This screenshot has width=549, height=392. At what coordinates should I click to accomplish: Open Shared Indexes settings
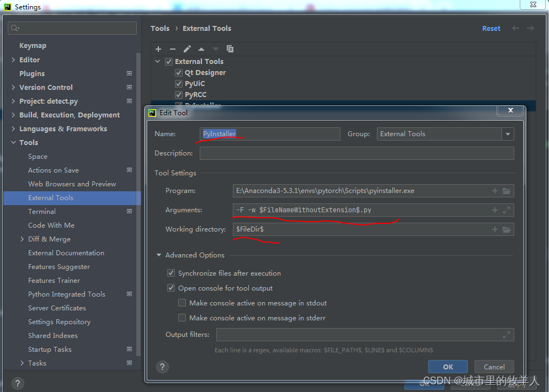[53, 336]
